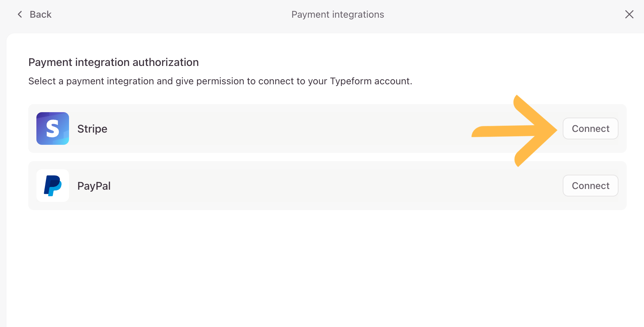Connect the Stripe payment integration
Viewport: 644px width, 327px height.
[x=590, y=128]
